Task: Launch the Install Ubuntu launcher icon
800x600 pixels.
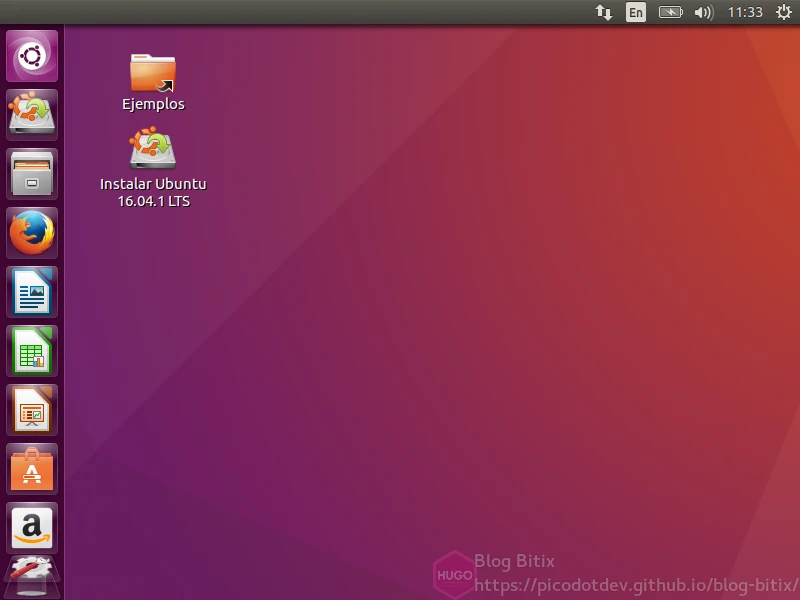Action: click(x=32, y=115)
